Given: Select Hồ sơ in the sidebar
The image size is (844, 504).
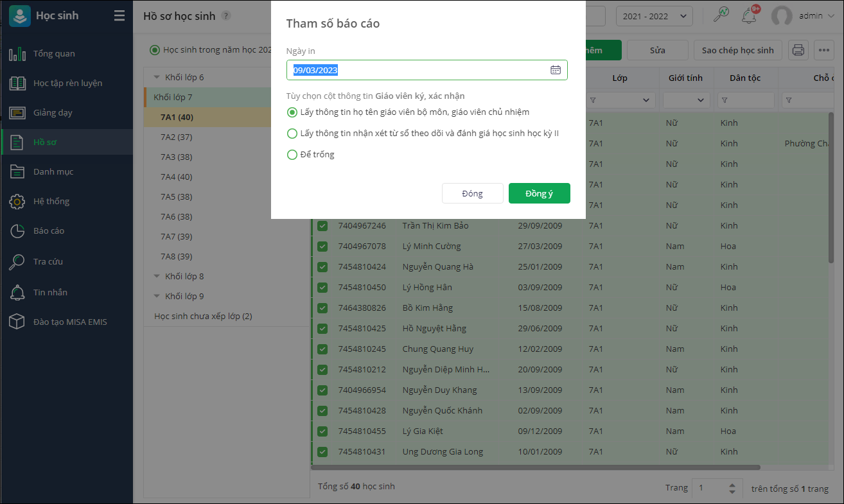Looking at the screenshot, I should pyautogui.click(x=67, y=142).
